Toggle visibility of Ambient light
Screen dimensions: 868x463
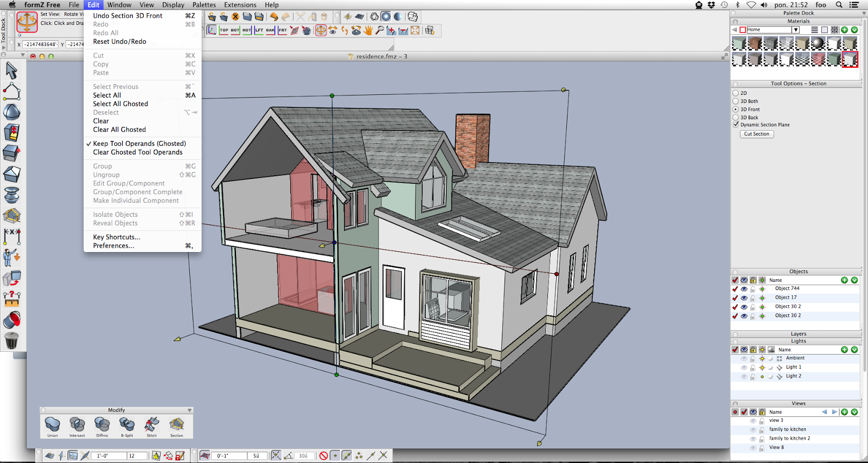pos(744,358)
